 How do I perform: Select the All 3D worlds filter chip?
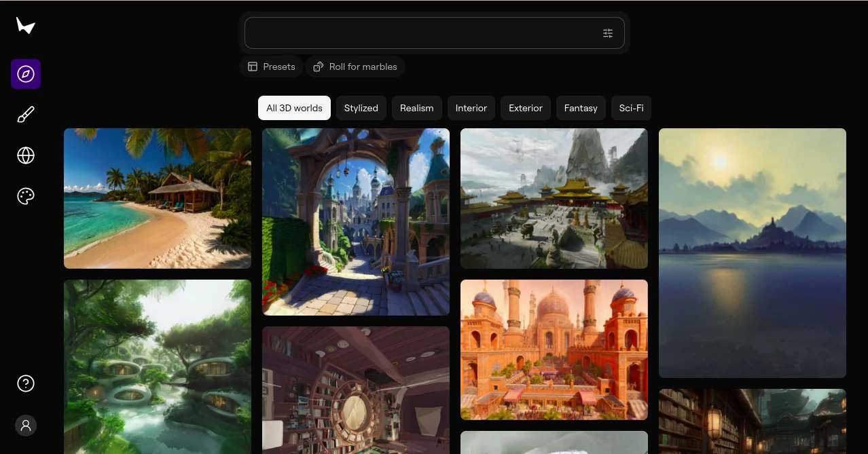pos(294,107)
